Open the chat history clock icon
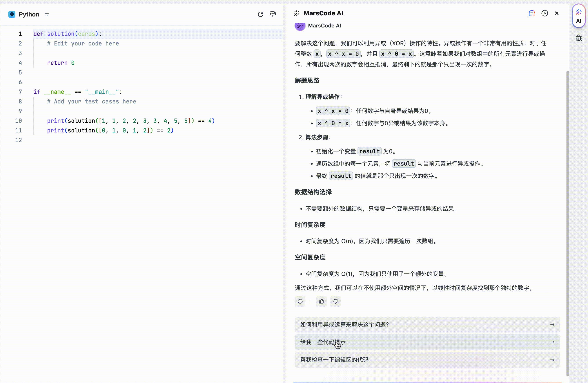This screenshot has width=588, height=383. pos(544,13)
